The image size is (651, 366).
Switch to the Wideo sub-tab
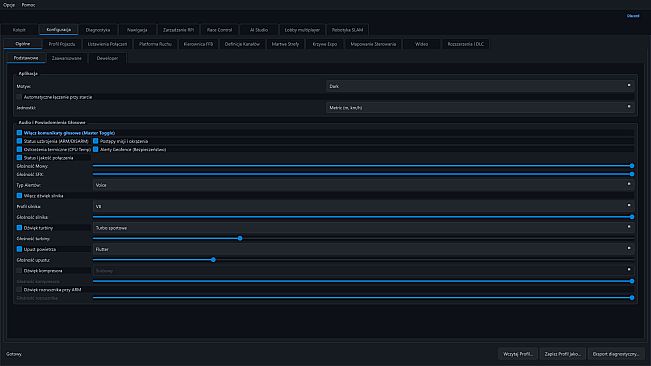coord(421,44)
